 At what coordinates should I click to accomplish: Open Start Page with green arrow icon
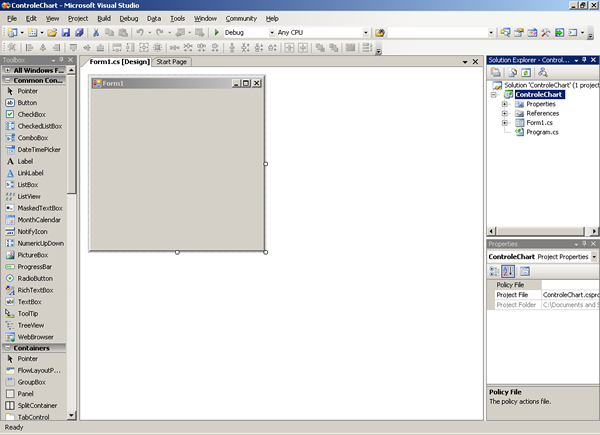click(559, 33)
